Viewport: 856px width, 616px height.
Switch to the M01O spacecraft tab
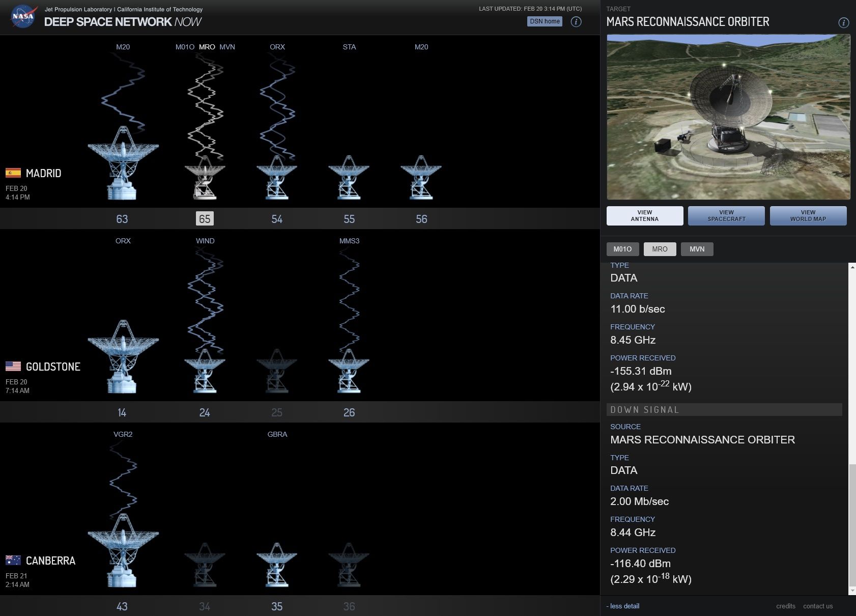622,249
